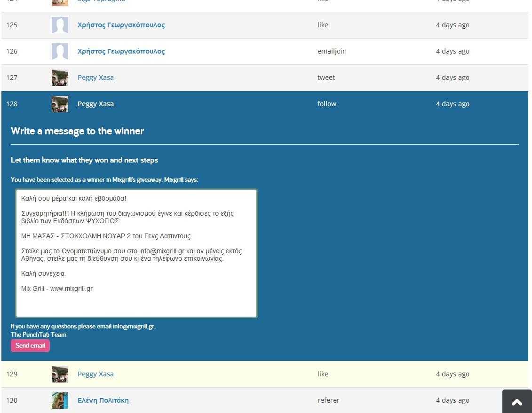The image size is (532, 413).
Task: Open Χρήστος Γεωργακόπουλος link in row 126
Action: point(121,52)
